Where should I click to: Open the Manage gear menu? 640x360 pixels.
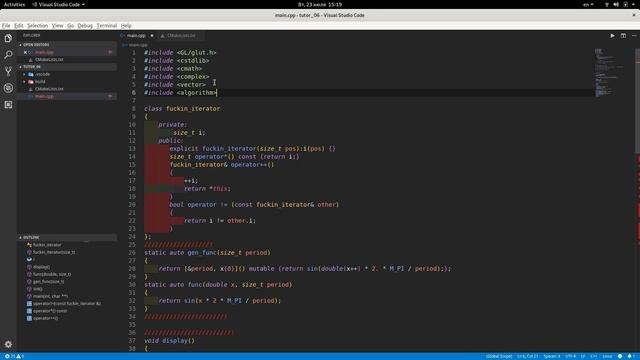click(8, 344)
